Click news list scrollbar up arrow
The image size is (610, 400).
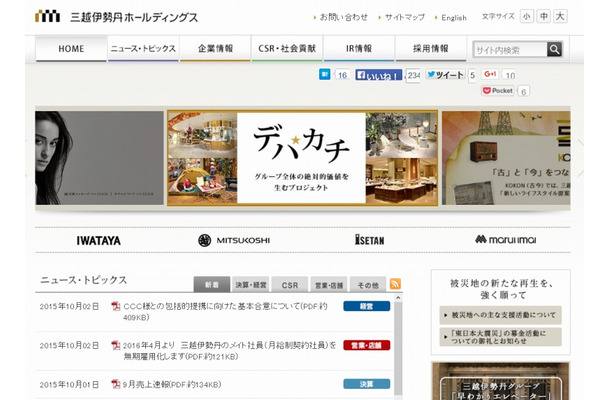point(398,298)
